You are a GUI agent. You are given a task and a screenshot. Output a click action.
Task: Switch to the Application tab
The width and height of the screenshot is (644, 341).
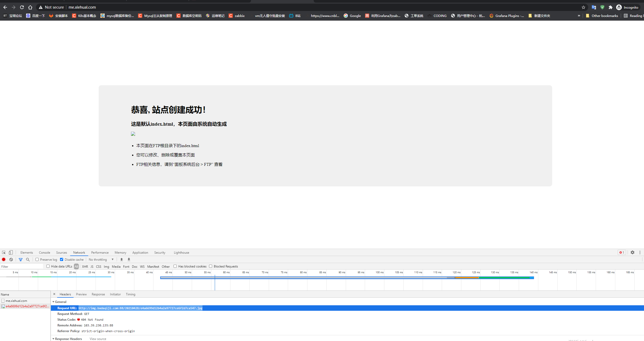140,252
